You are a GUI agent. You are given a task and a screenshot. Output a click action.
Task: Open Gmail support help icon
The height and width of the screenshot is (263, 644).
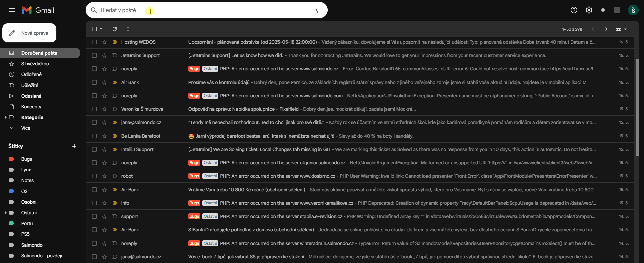pos(574,10)
